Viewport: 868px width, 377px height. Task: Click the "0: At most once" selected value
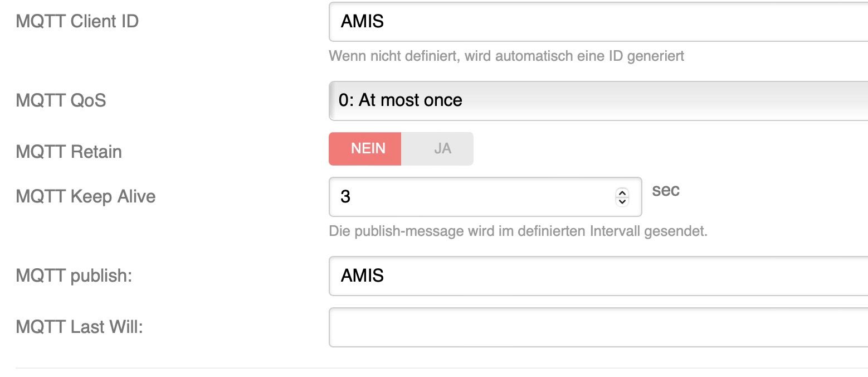pos(401,100)
